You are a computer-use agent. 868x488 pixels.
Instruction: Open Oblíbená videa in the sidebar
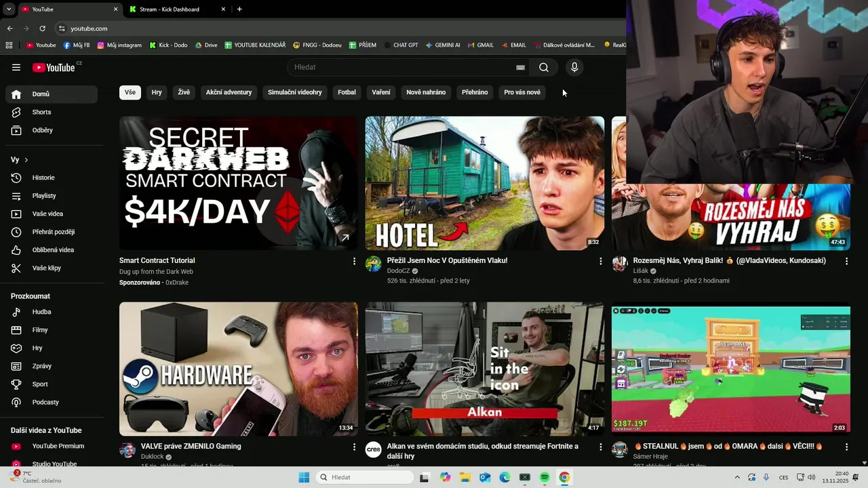52,250
